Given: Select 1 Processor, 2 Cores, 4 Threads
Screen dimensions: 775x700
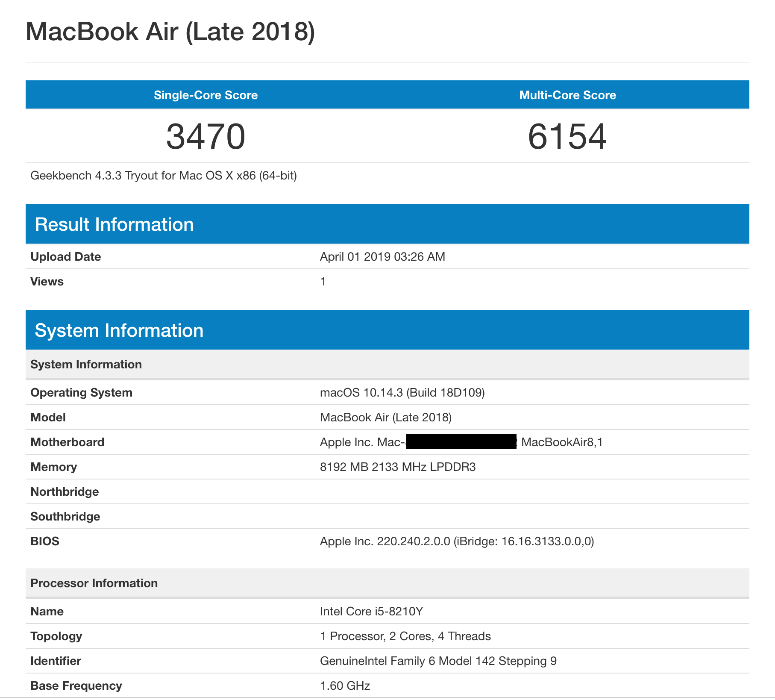Looking at the screenshot, I should coord(405,636).
